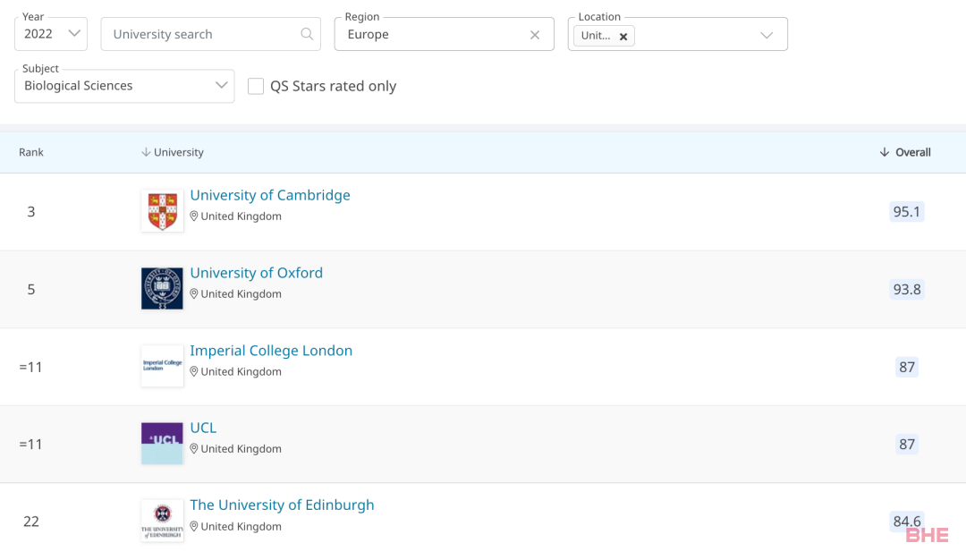The width and height of the screenshot is (966, 560).
Task: Remove the United Kingdom location tag
Action: pos(623,37)
